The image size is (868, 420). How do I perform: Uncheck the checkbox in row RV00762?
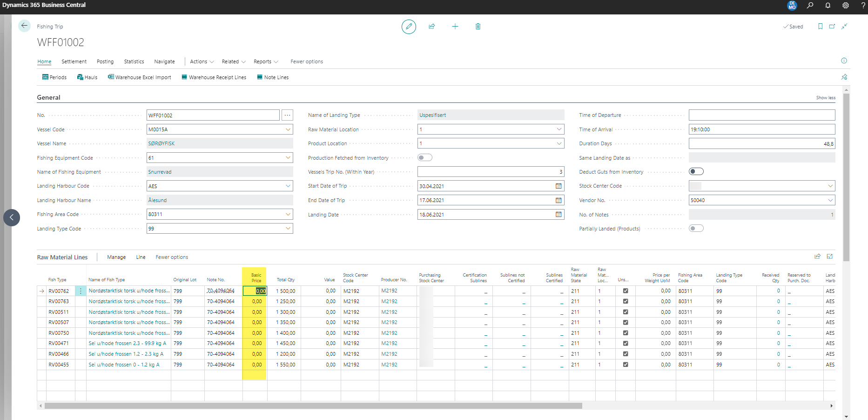coord(626,291)
